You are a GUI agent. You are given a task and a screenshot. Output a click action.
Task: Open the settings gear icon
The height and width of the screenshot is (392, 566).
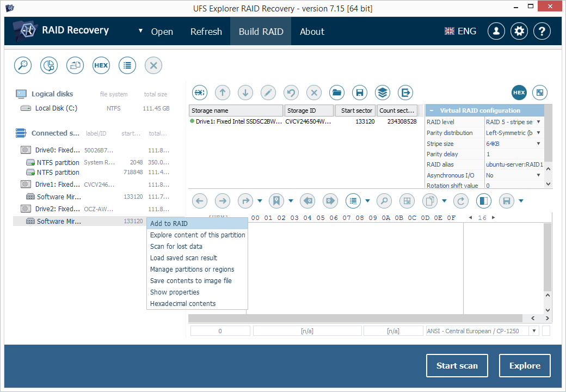[519, 32]
